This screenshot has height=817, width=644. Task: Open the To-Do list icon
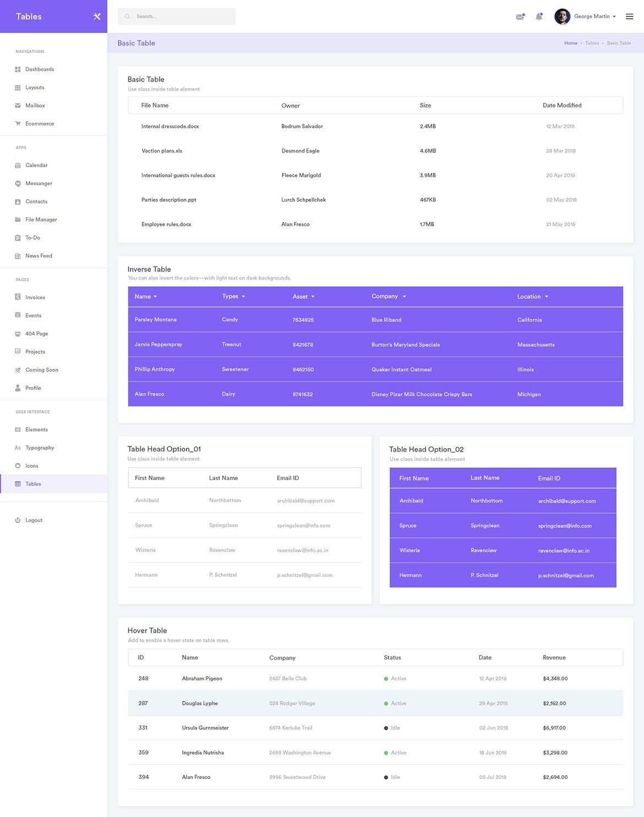pyautogui.click(x=18, y=237)
